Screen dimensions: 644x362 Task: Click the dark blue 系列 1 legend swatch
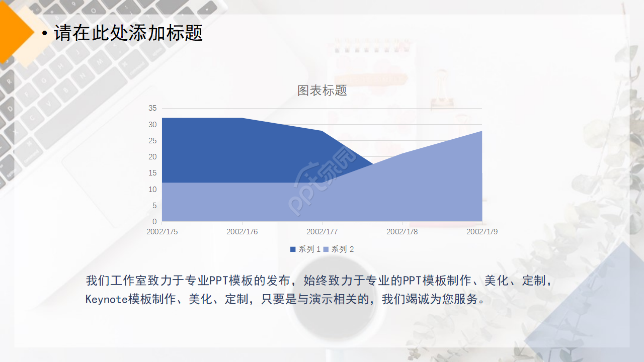coord(293,249)
